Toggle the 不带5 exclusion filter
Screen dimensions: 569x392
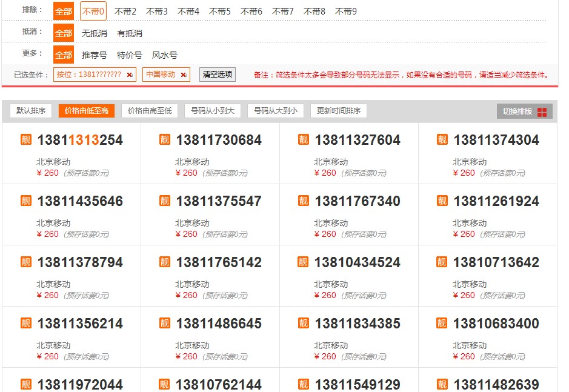[220, 12]
